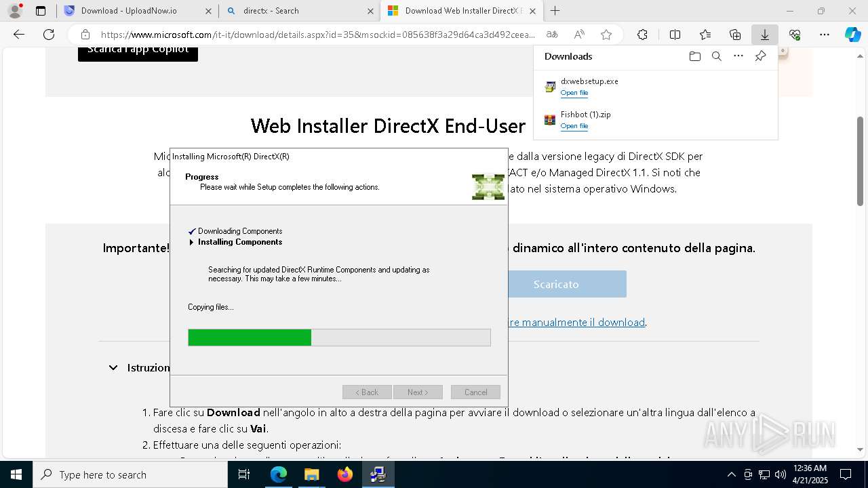
Task: Pin the Downloads panel
Action: (760, 56)
